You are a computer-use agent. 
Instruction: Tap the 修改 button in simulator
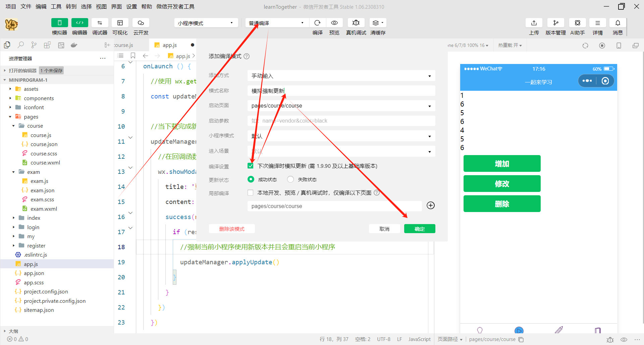tap(502, 184)
